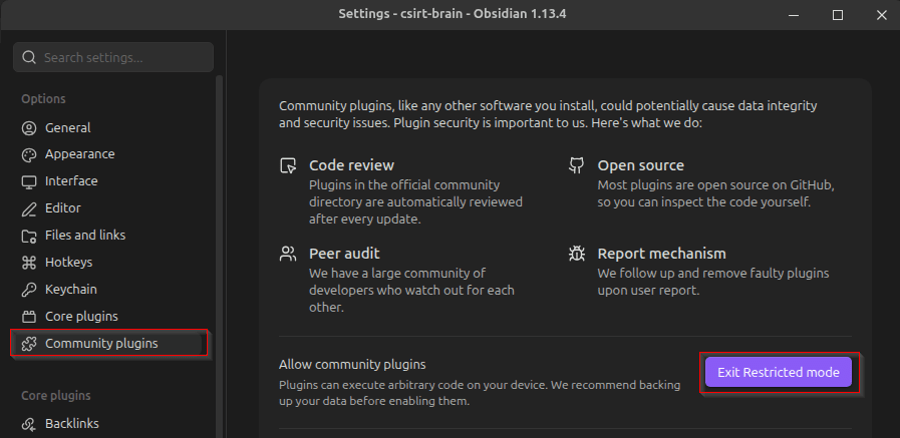Minimize the Settings window

(794, 15)
